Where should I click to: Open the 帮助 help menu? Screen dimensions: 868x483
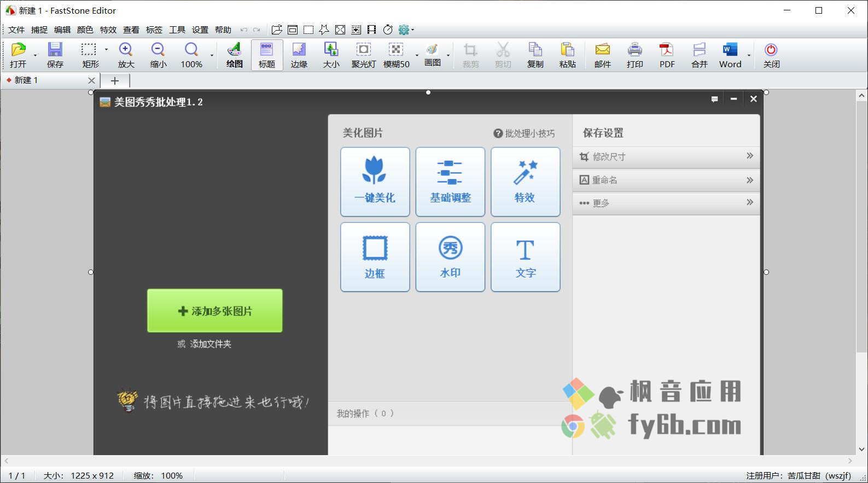point(223,30)
